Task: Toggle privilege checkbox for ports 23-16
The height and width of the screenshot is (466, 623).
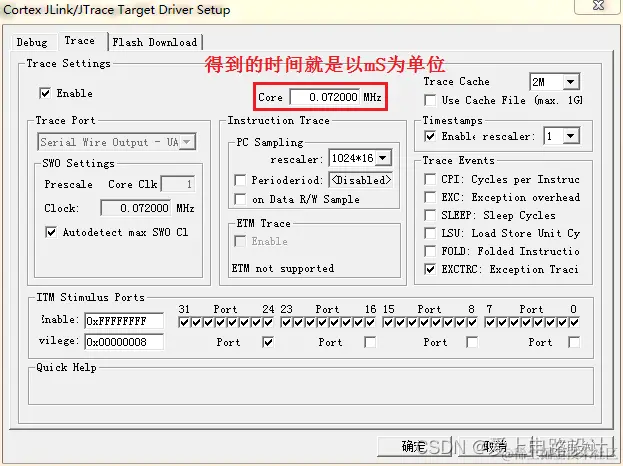Action: [x=370, y=342]
